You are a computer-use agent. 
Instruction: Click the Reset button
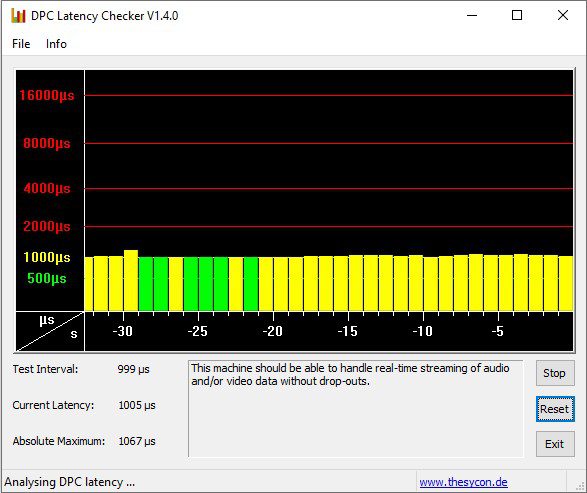tap(555, 409)
